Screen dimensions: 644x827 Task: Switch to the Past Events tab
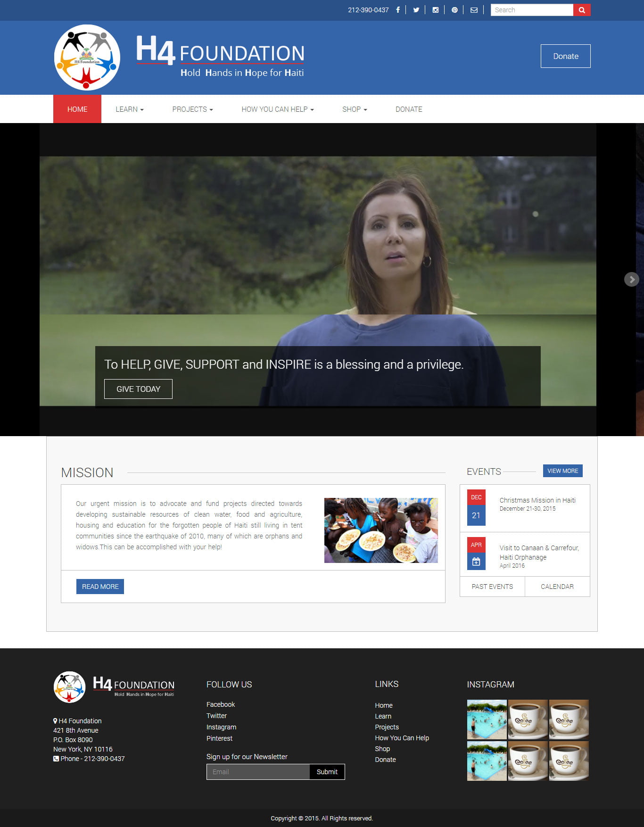click(x=492, y=587)
